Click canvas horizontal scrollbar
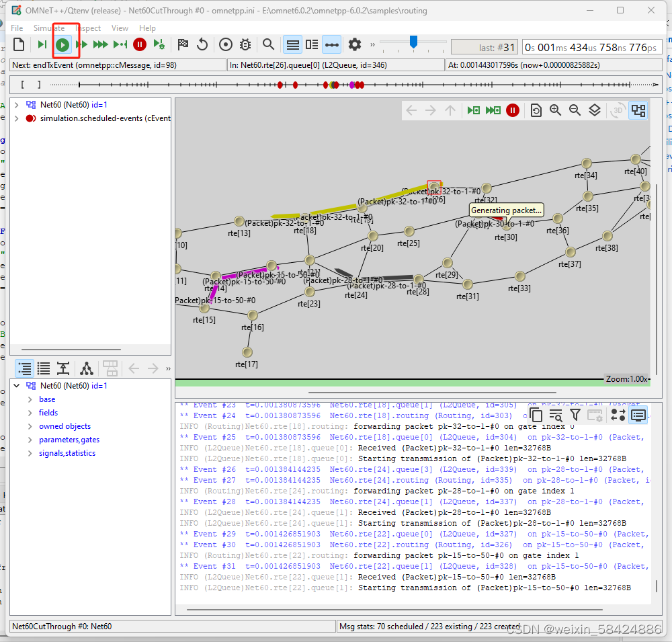This screenshot has width=672, height=642. [x=432, y=392]
